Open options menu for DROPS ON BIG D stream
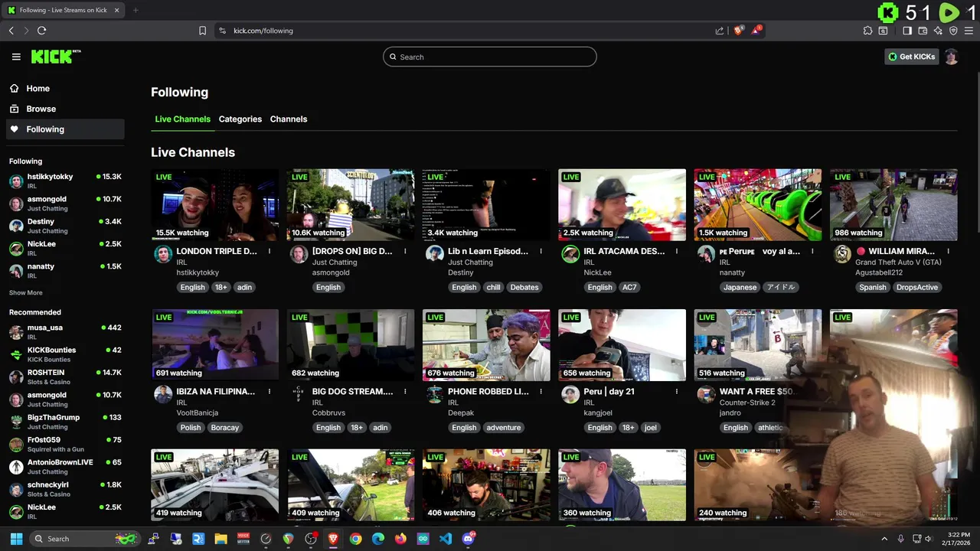Viewport: 980px width, 551px height. point(405,251)
